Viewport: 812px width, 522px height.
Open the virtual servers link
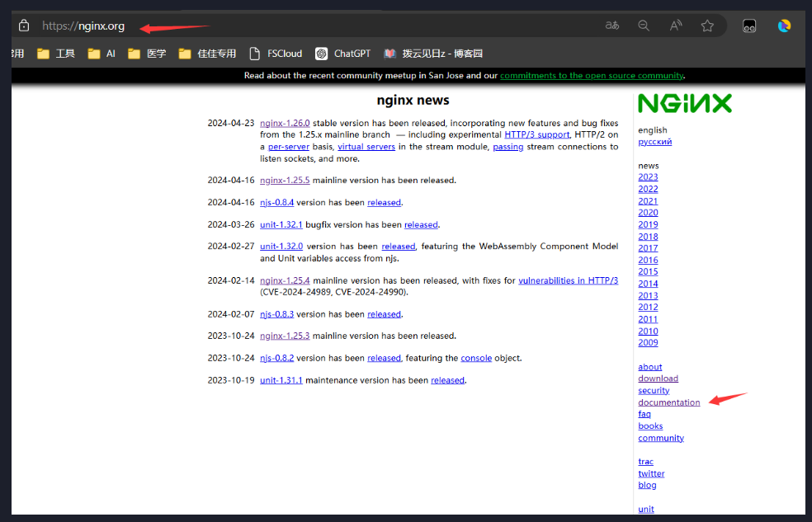[x=366, y=147]
